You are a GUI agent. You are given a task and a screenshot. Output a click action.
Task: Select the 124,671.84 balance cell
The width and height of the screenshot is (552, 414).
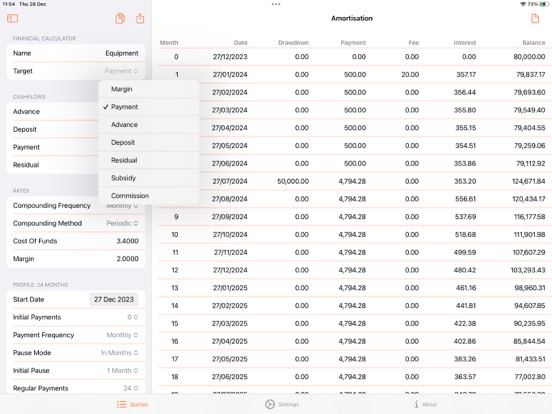[x=529, y=181]
